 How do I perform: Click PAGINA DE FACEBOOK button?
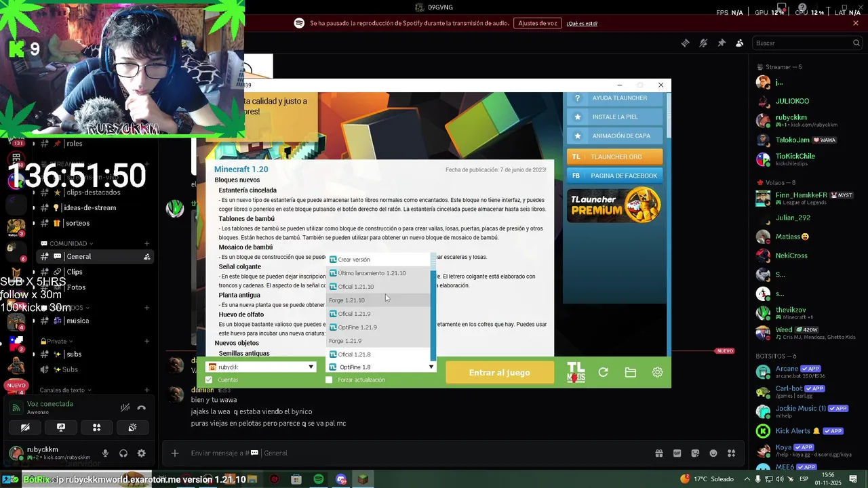click(614, 176)
